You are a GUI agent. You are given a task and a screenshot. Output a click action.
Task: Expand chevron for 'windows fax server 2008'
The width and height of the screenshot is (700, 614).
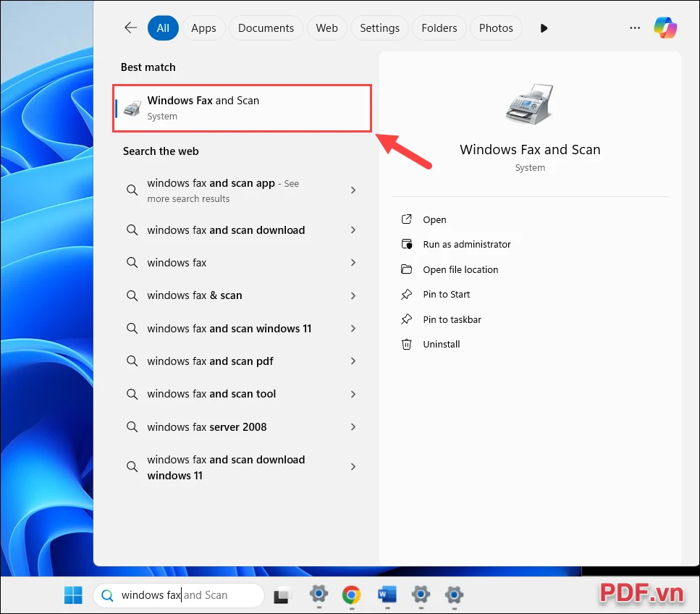353,427
